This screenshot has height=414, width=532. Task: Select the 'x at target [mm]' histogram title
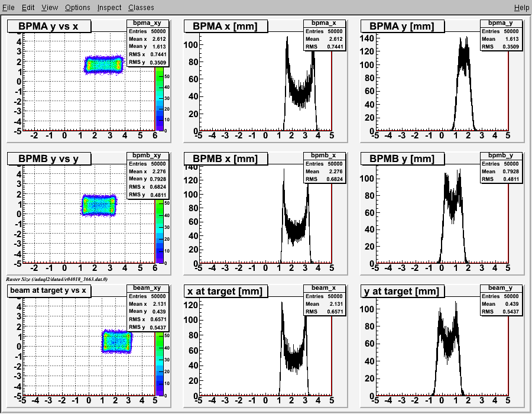pos(226,291)
